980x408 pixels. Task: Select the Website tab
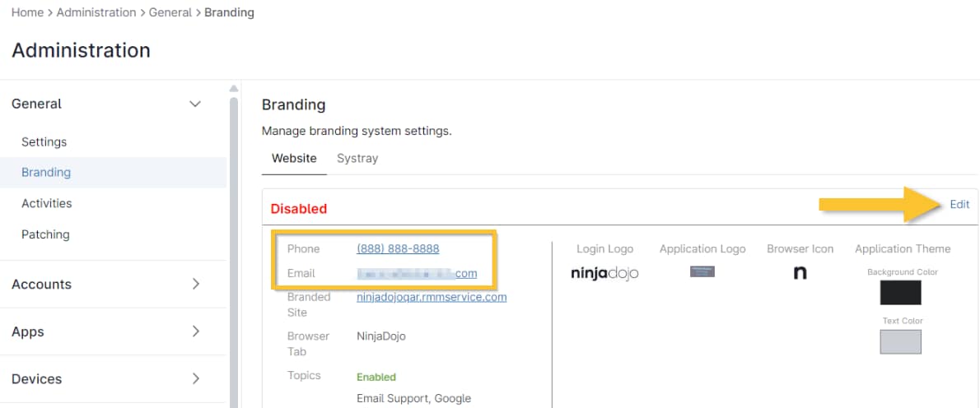(294, 158)
